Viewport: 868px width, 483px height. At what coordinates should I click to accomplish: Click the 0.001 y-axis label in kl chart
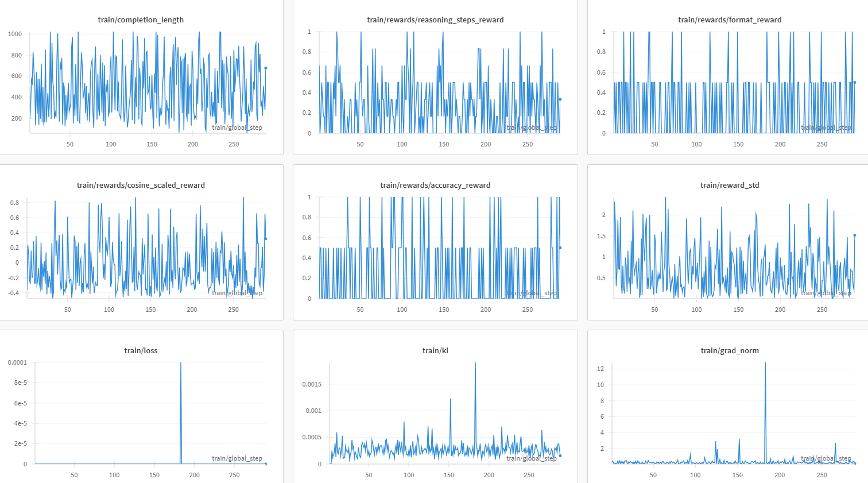click(x=314, y=411)
